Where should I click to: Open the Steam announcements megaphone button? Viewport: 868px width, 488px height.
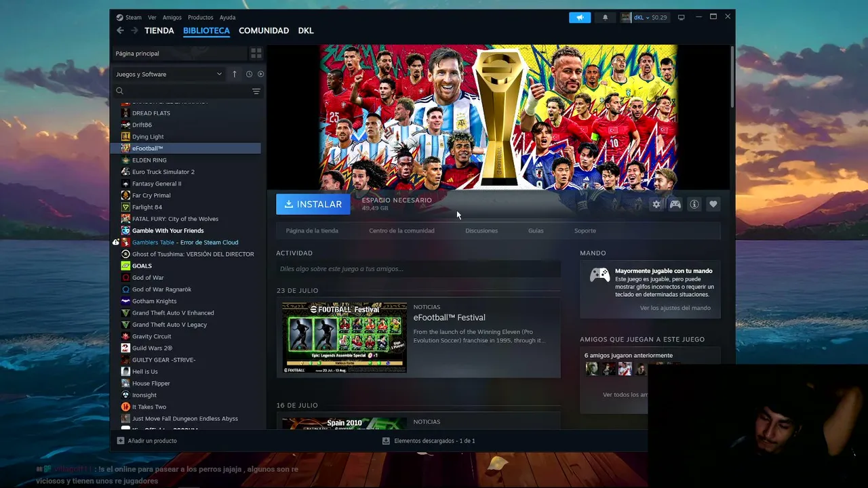pos(580,18)
